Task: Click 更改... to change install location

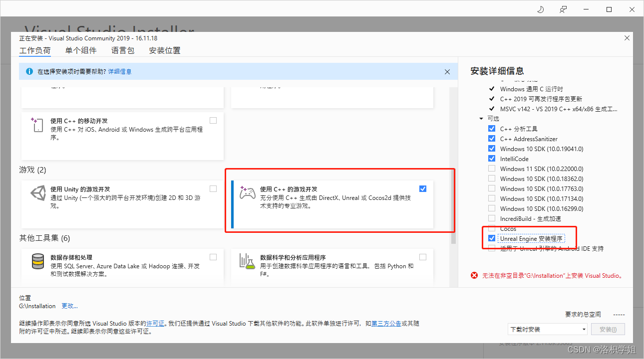Action: [x=69, y=306]
